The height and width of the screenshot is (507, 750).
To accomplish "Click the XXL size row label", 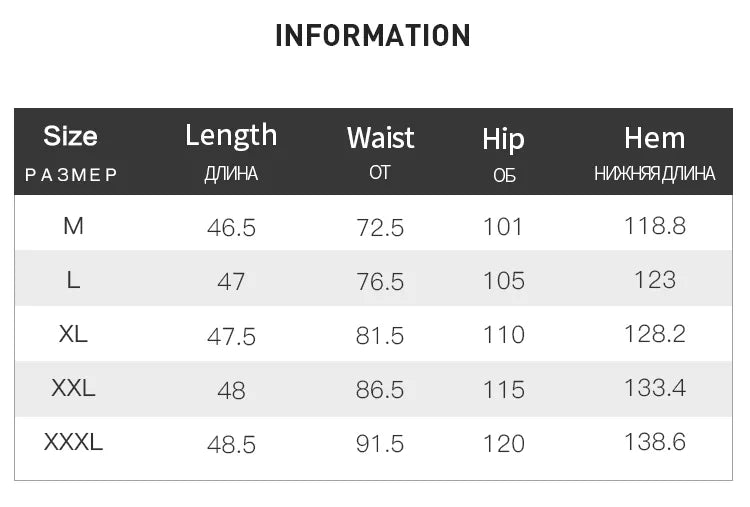I will point(73,388).
